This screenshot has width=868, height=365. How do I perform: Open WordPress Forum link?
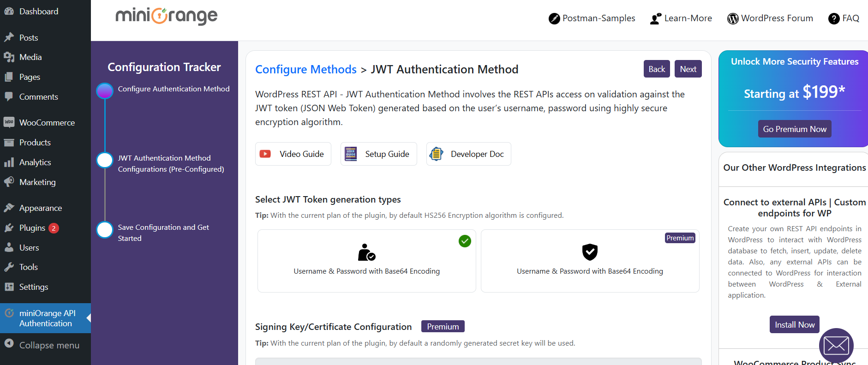[770, 18]
